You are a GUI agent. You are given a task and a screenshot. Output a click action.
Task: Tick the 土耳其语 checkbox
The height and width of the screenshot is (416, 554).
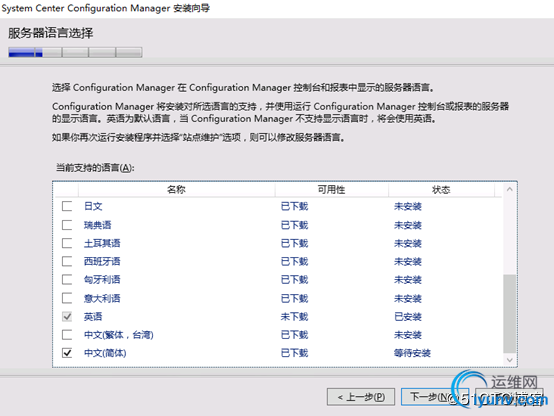coord(67,243)
